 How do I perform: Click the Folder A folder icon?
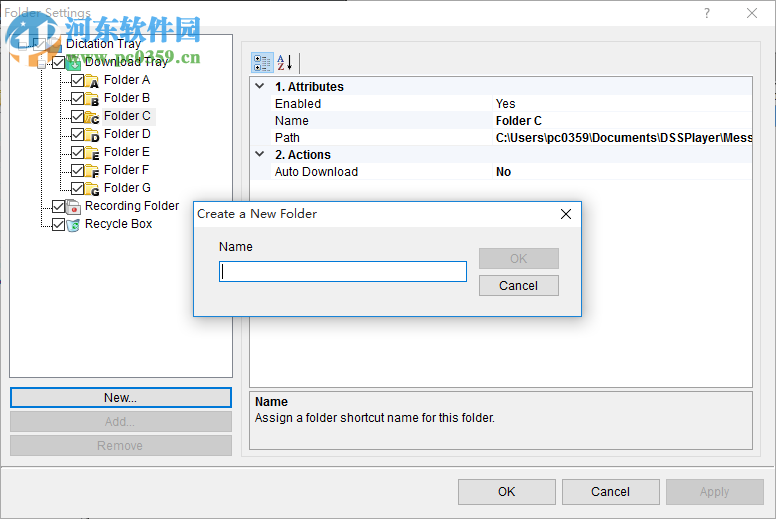click(92, 81)
